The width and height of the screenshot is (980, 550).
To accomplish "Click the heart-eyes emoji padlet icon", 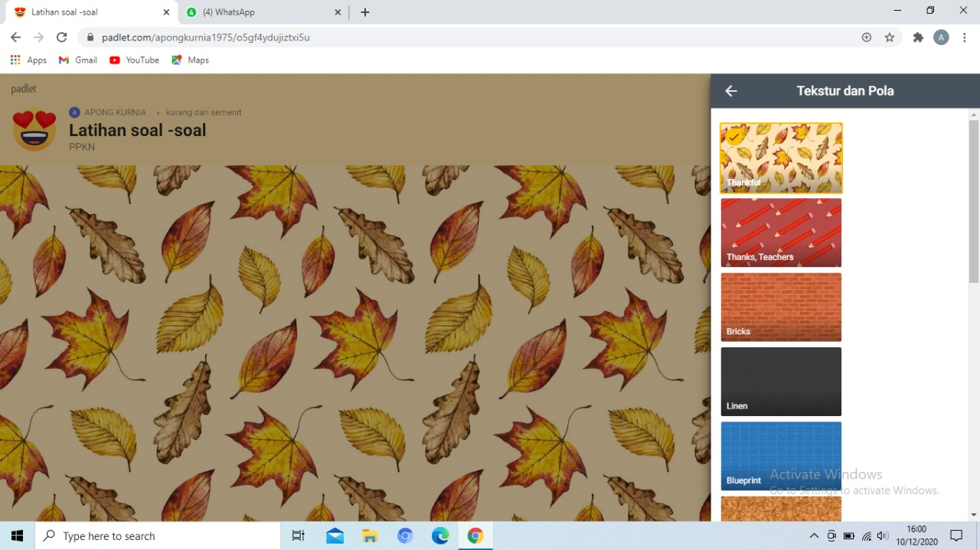I will [34, 130].
